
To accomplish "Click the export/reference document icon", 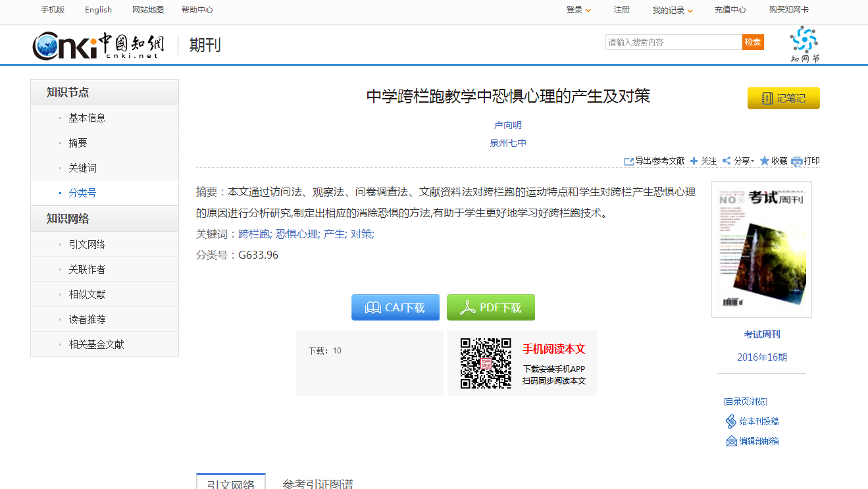I will 628,161.
